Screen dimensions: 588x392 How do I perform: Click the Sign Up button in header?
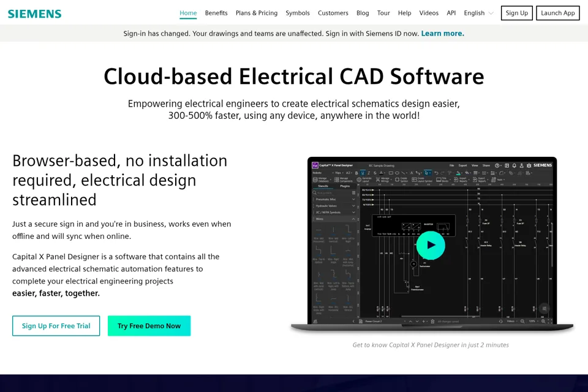[x=517, y=13]
